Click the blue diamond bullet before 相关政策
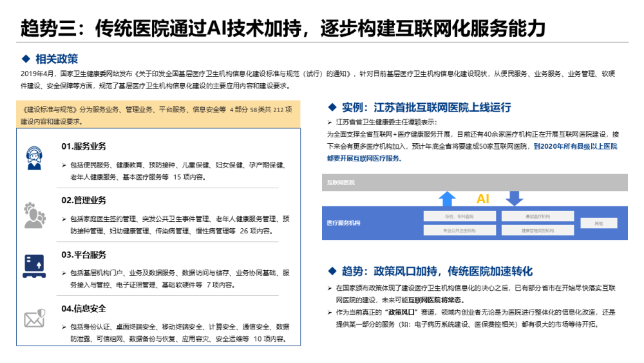Image resolution: width=644 pixels, height=363 pixels. 26,59
